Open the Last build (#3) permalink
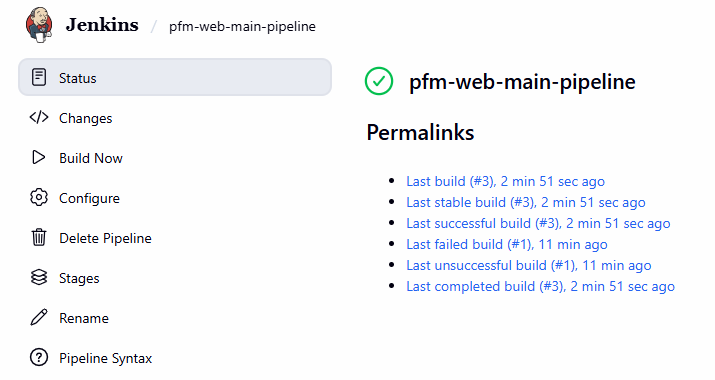715x380 pixels. [505, 181]
